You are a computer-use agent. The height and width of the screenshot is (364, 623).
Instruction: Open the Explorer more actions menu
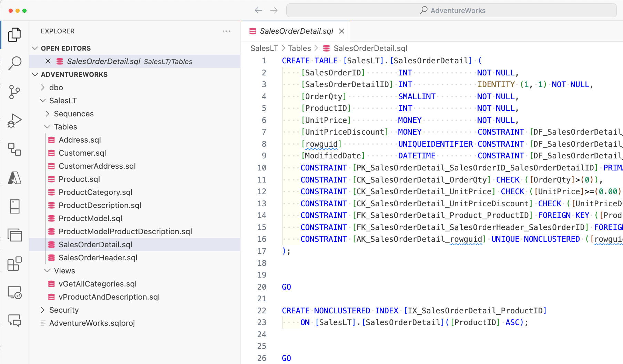pyautogui.click(x=227, y=31)
